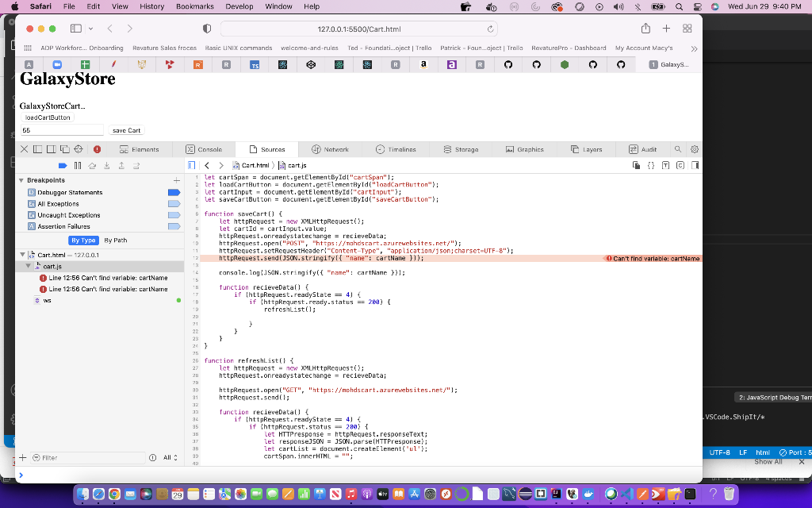Screen dimensions: 812x508
Task: Switch to the Console tab
Action: [208, 148]
